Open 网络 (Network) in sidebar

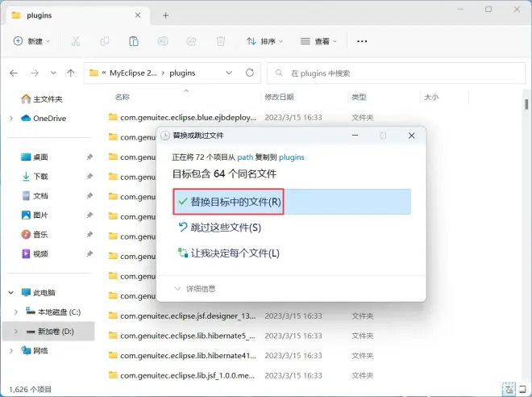click(x=35, y=350)
